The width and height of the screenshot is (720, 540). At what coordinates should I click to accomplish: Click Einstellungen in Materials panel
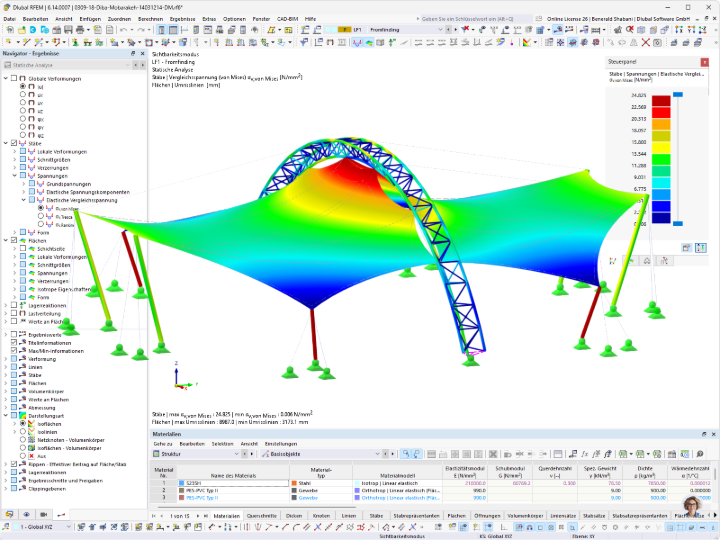(281, 444)
